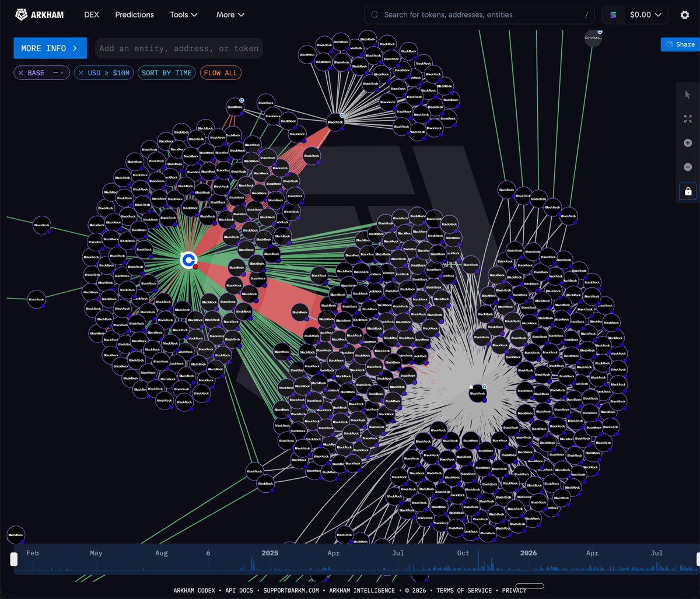Click the fit-to-screen expand icon
Screen dimensions: 700x599
click(687, 118)
